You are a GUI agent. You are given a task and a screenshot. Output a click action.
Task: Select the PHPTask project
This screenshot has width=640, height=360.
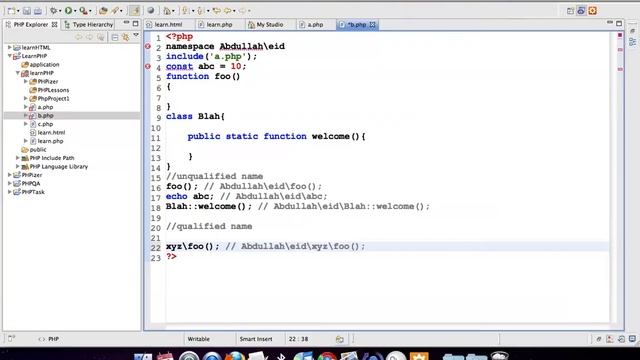point(29,192)
